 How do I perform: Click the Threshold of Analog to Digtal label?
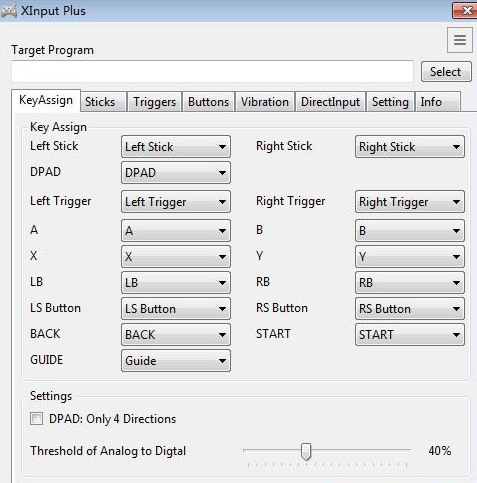pos(108,451)
